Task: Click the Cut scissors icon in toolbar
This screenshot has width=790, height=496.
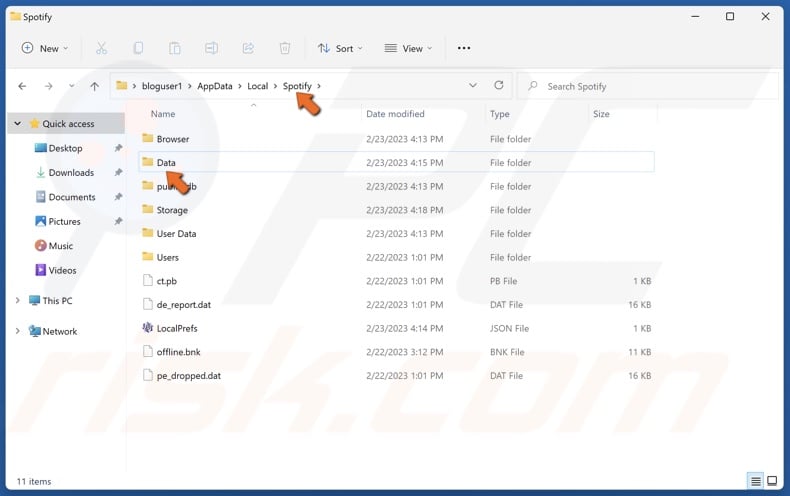Action: click(x=101, y=48)
